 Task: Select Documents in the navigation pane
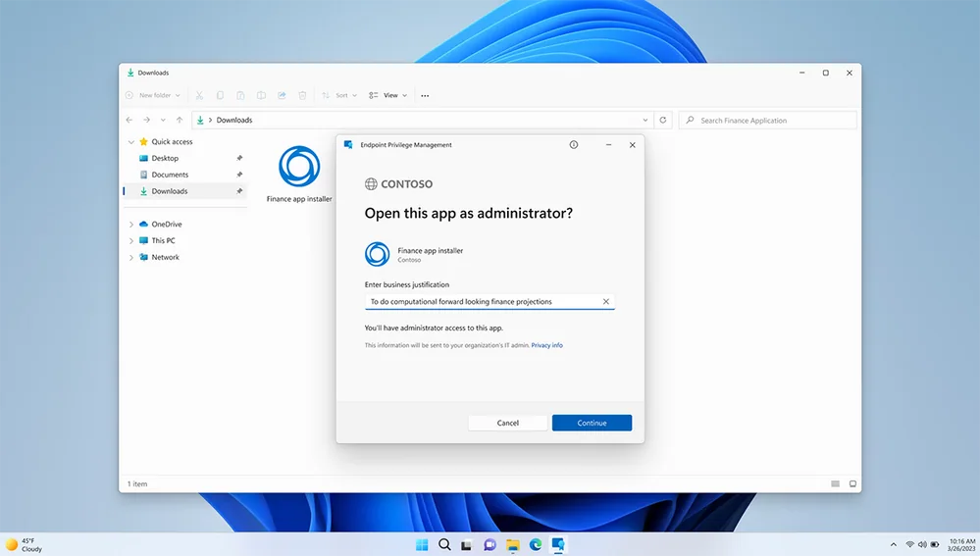[170, 175]
